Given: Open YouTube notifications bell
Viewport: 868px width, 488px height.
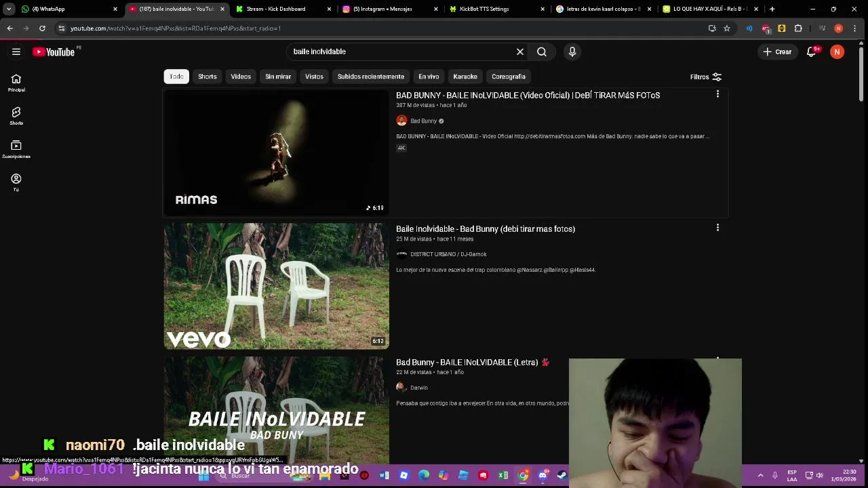Looking at the screenshot, I should 811,52.
